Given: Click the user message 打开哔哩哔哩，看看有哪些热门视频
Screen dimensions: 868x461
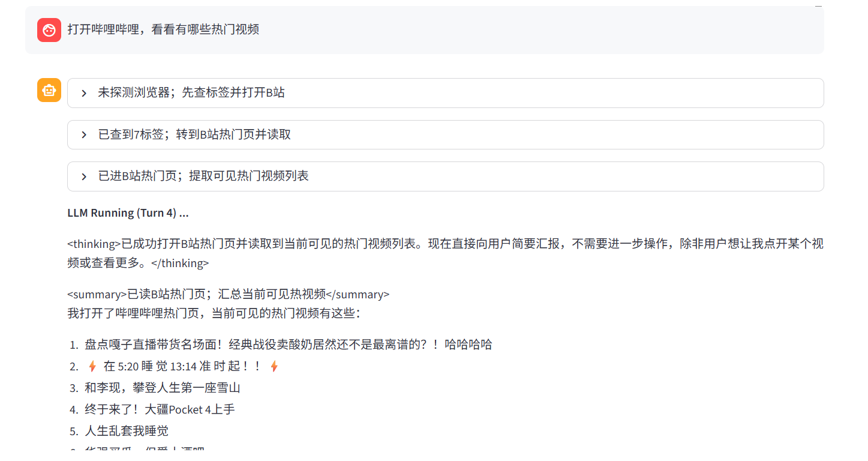Looking at the screenshot, I should 163,29.
